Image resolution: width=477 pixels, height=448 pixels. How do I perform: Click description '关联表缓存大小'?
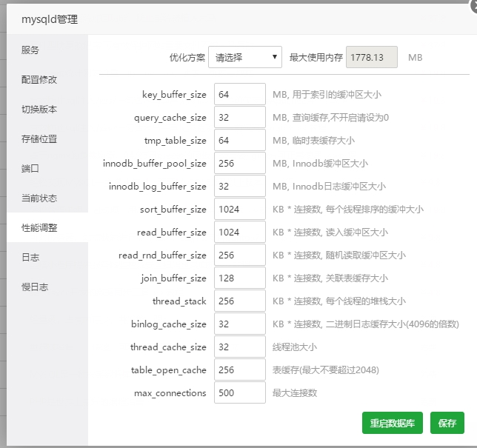click(357, 278)
